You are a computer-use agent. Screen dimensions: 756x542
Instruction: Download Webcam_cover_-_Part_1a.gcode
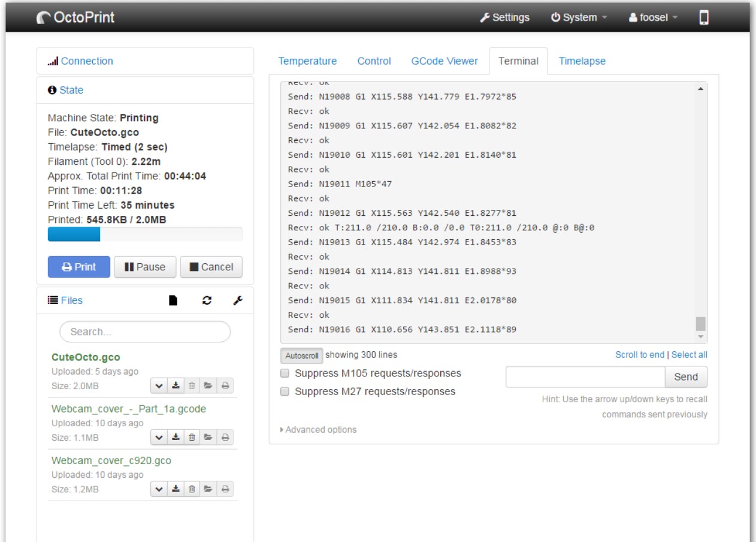(176, 438)
